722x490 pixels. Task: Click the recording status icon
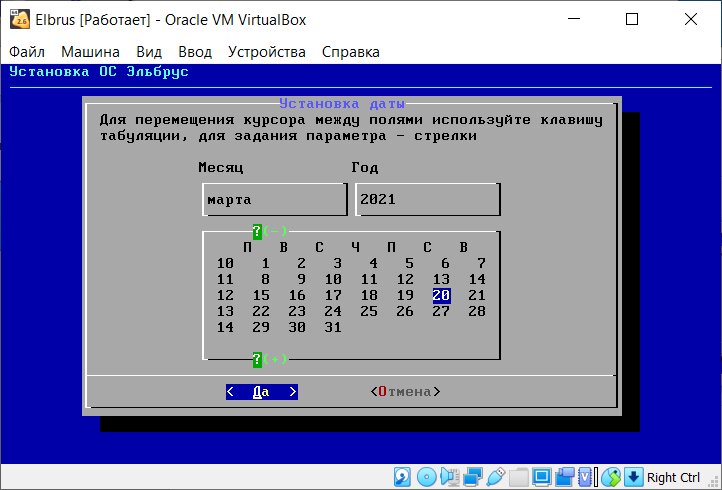pyautogui.click(x=565, y=477)
